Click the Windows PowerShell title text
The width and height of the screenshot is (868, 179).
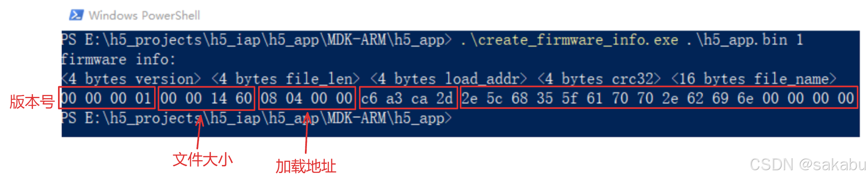click(x=144, y=16)
